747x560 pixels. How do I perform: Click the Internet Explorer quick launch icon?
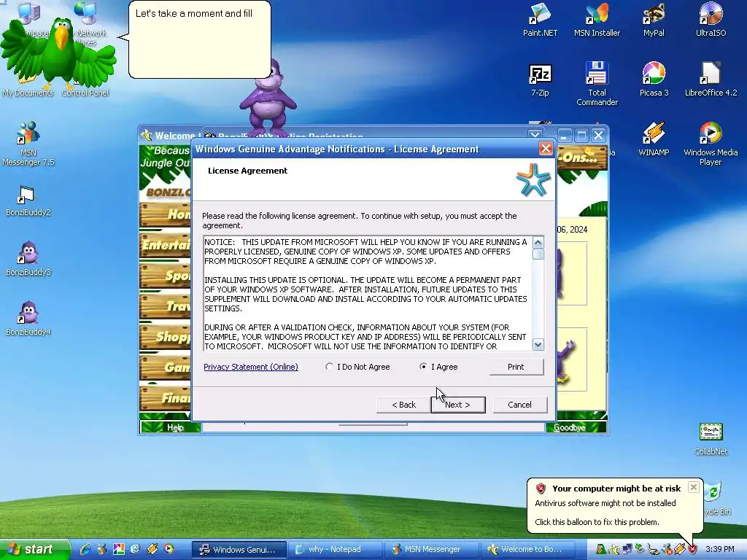point(85,549)
